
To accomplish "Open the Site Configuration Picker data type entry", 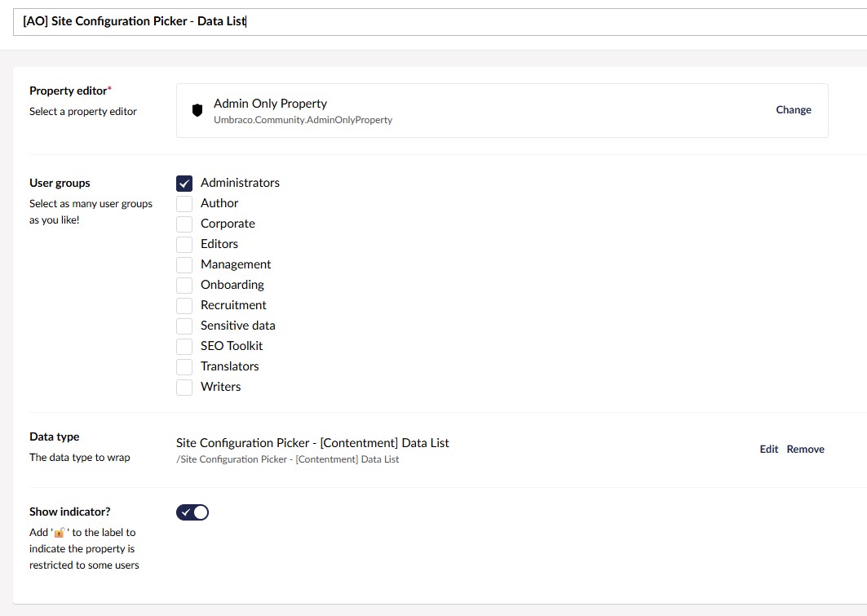I will [312, 443].
